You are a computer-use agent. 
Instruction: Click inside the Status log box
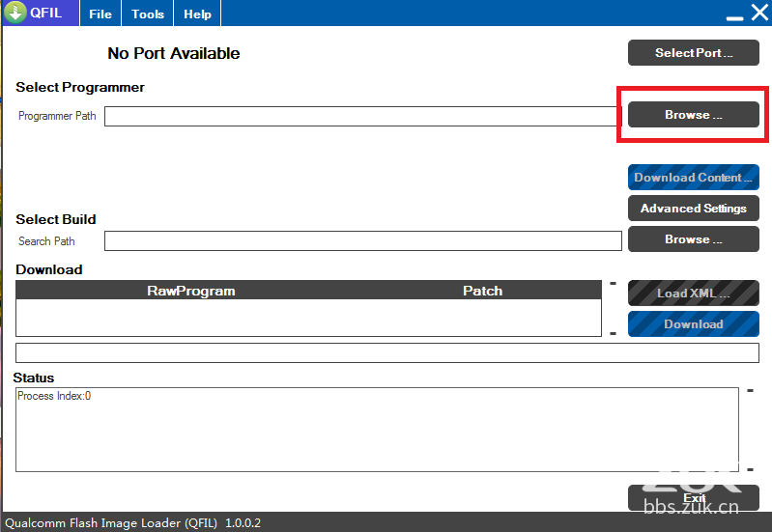click(x=377, y=430)
